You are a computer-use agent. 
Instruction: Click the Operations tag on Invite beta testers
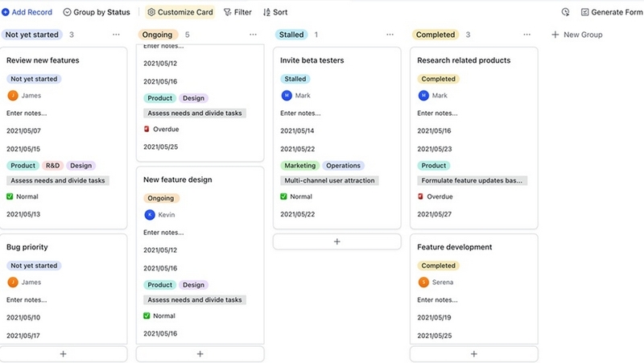[x=344, y=166]
